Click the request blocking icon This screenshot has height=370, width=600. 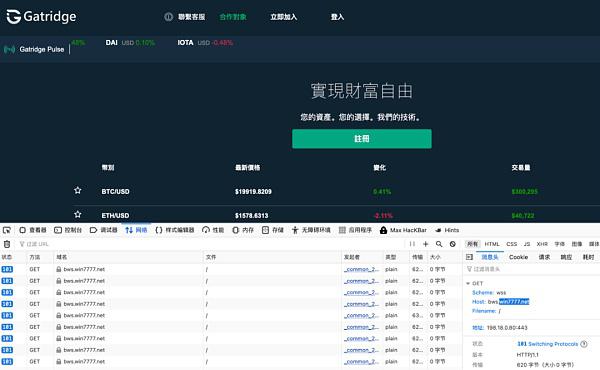coord(453,244)
